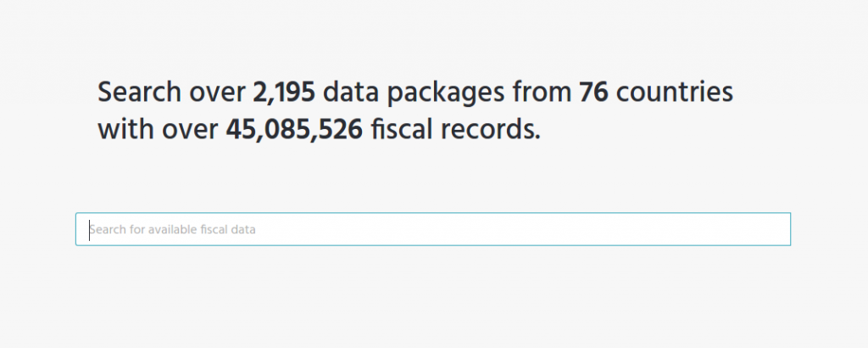
Task: Click the words 'fiscal records.'
Action: 455,129
